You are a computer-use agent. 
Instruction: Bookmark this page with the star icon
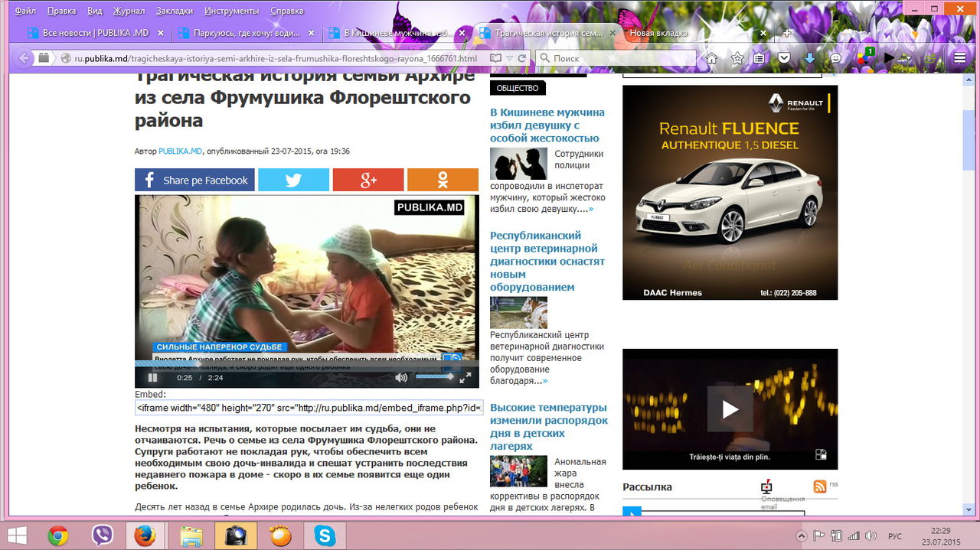coord(737,58)
